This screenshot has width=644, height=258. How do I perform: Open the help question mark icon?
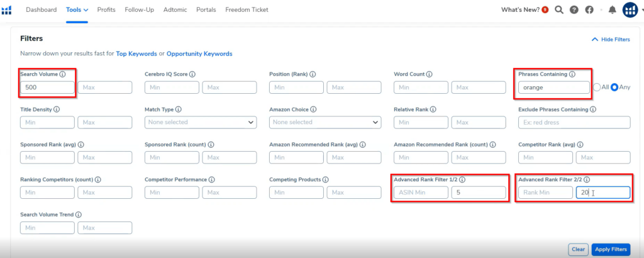(x=574, y=10)
